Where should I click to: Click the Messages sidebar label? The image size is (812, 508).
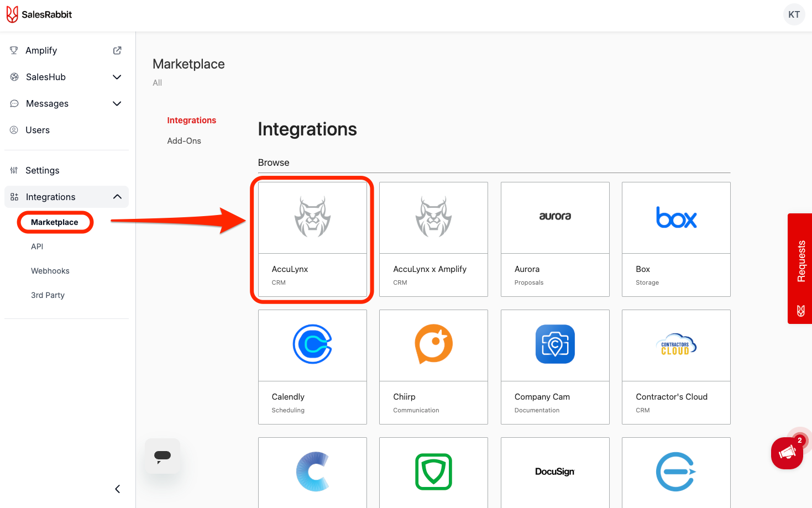47,103
